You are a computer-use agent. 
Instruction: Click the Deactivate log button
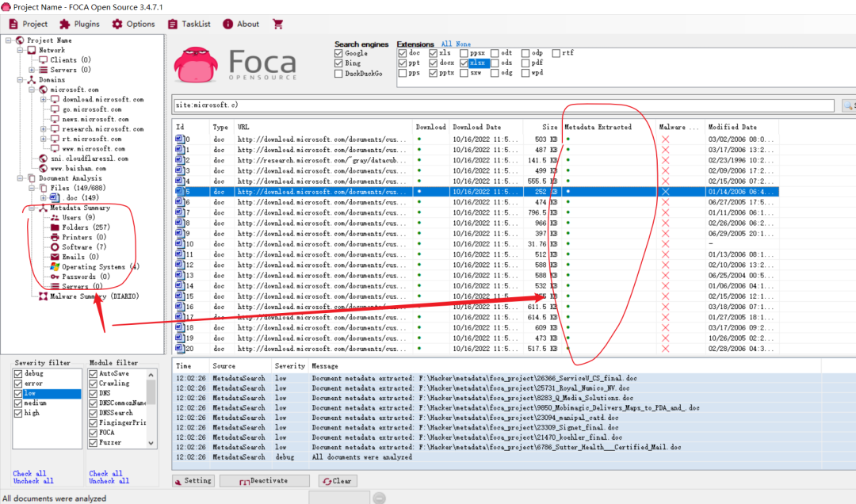point(264,480)
